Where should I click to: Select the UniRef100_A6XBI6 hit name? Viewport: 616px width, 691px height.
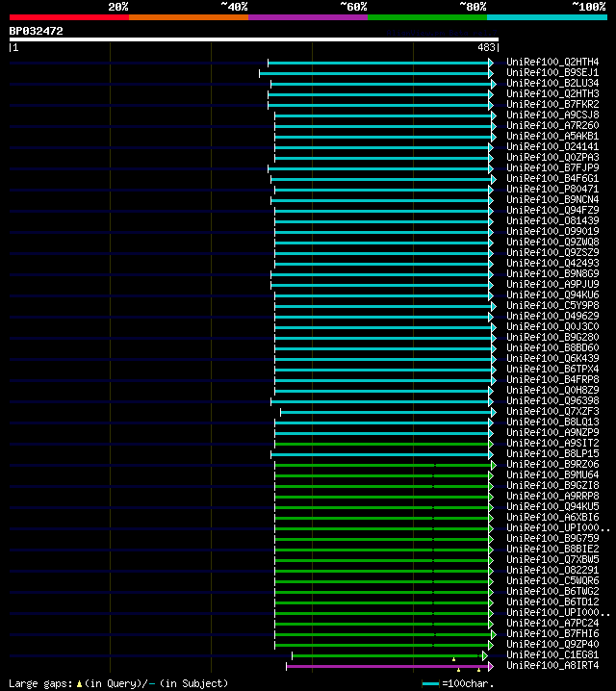(552, 517)
